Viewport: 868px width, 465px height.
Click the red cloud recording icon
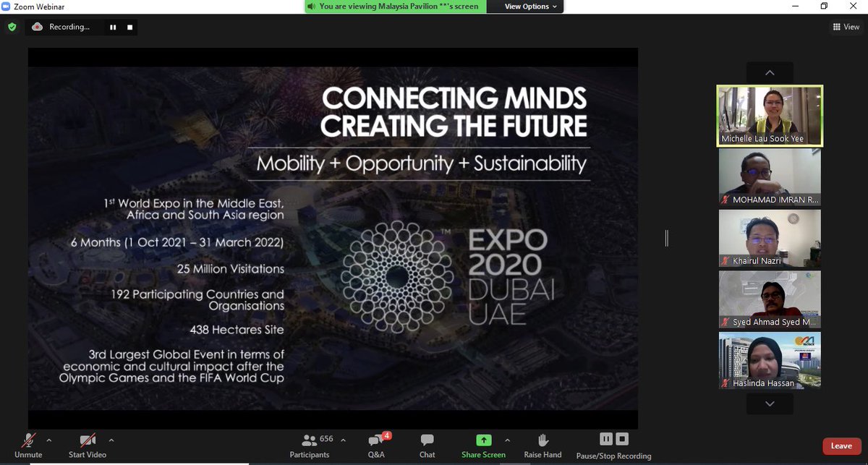point(37,27)
